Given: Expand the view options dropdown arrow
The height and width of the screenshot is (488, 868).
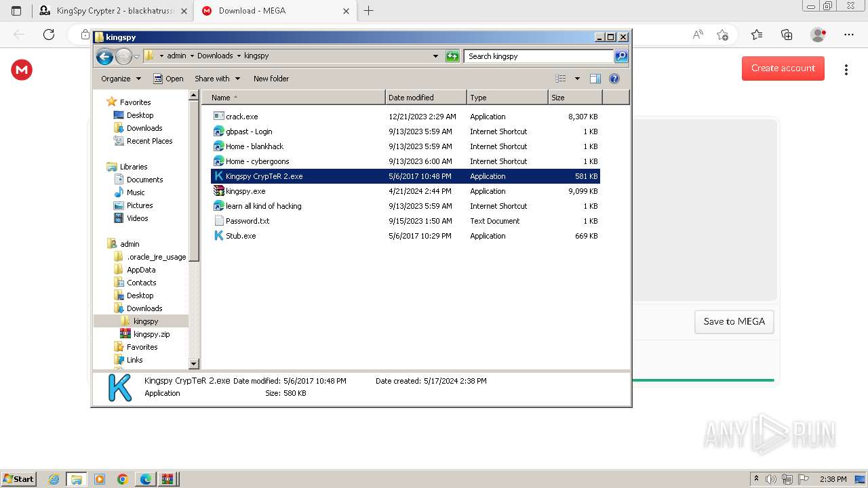Looking at the screenshot, I should point(577,79).
